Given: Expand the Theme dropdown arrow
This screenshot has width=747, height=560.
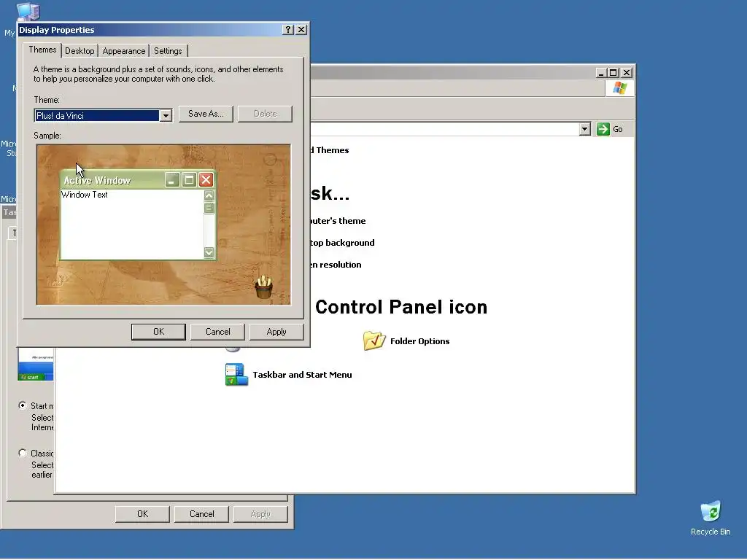Looking at the screenshot, I should coord(166,116).
